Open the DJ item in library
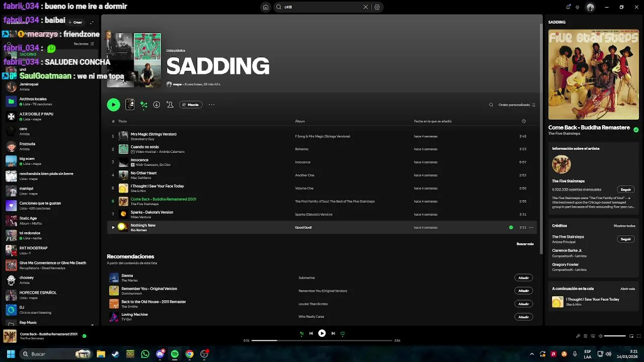The image size is (644, 362). click(50, 310)
